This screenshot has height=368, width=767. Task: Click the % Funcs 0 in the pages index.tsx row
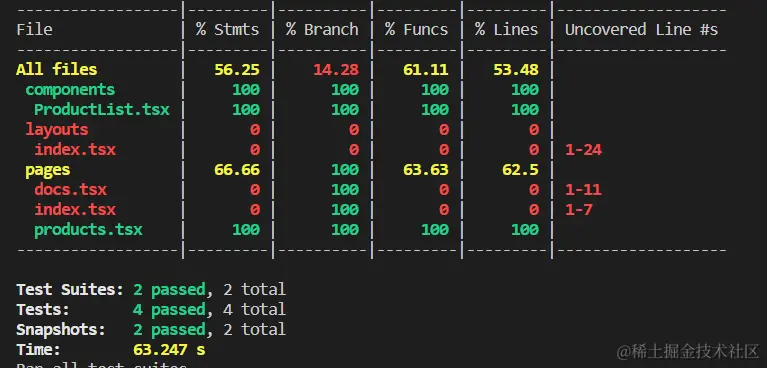tap(444, 210)
